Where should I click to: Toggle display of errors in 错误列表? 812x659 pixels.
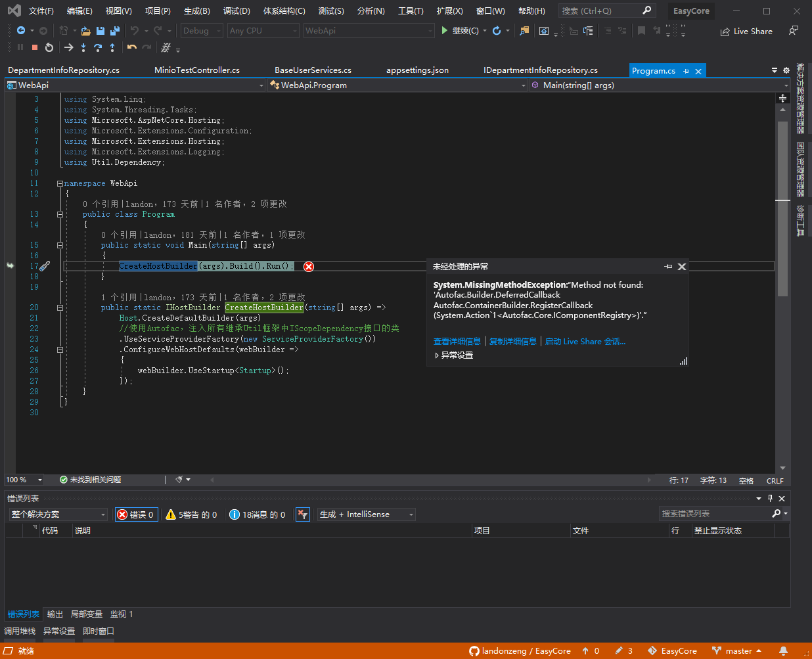coord(136,514)
